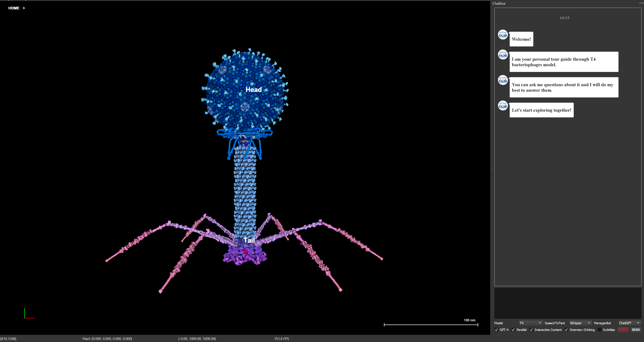Enable the Subtitles checkbox
This screenshot has width=644, height=342.
[600, 330]
